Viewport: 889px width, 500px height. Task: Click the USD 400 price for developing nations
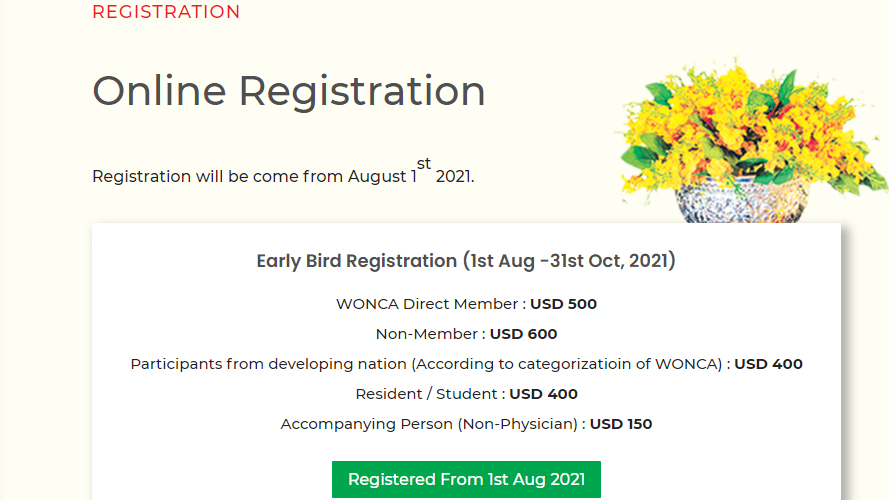point(768,364)
